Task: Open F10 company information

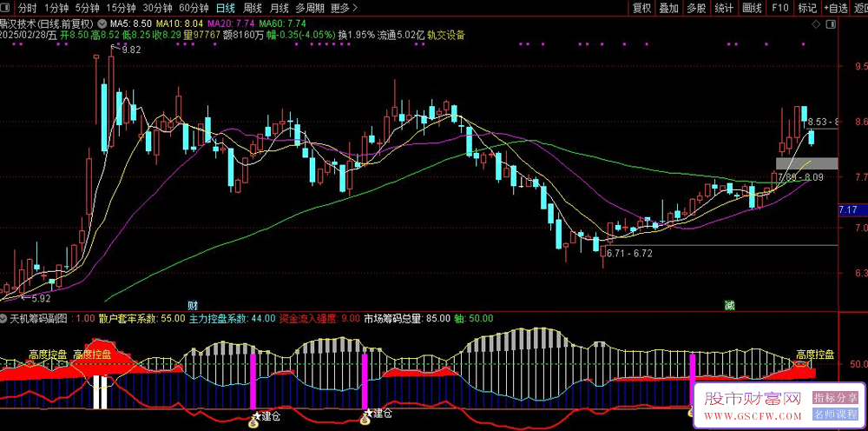Action: [779, 8]
